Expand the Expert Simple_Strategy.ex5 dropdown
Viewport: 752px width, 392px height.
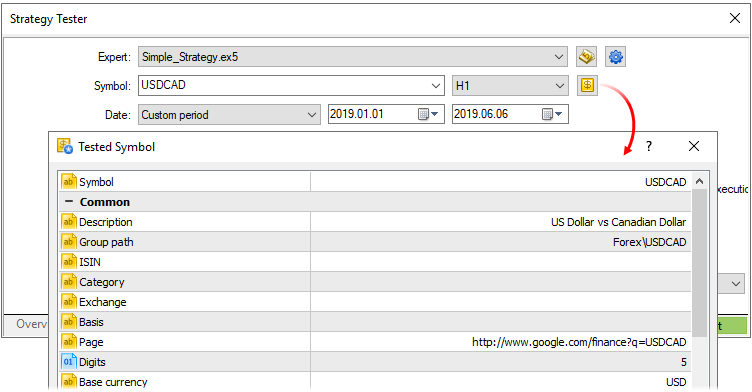pos(559,57)
